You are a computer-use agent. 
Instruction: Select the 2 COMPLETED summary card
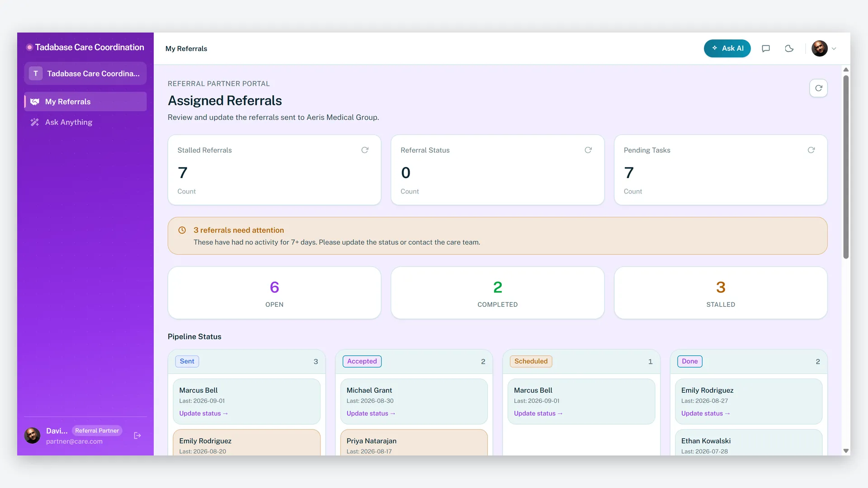point(497,293)
